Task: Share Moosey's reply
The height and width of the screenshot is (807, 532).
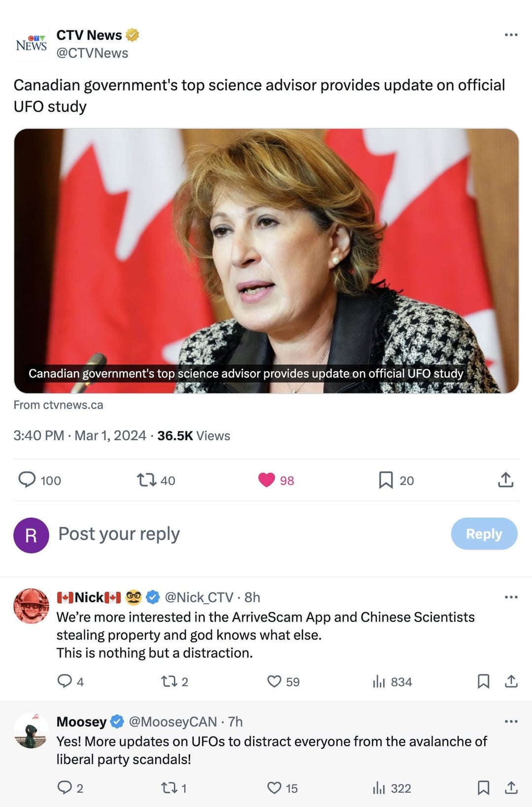Action: (511, 788)
